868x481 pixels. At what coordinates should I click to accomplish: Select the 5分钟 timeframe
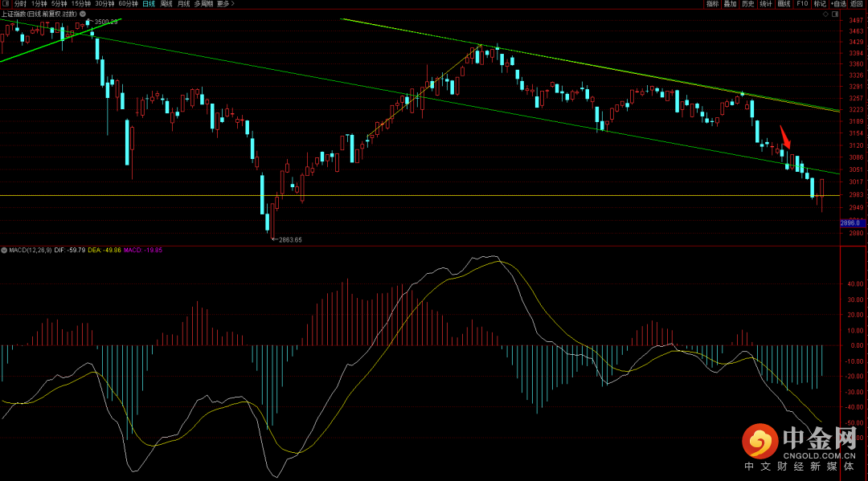click(x=59, y=4)
